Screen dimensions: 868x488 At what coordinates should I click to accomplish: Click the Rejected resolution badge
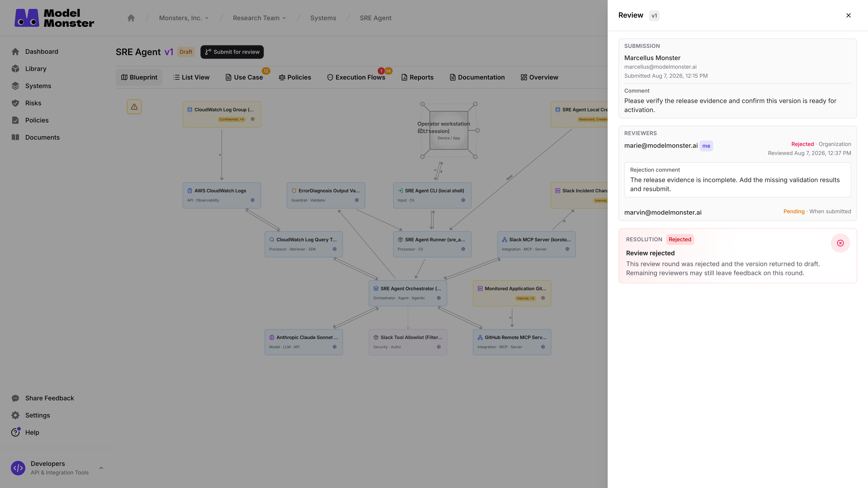680,239
